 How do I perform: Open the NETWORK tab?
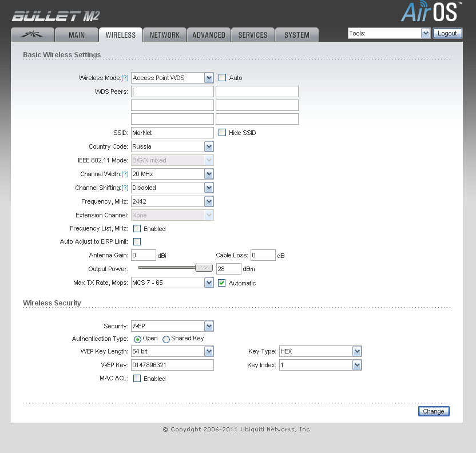pos(165,34)
